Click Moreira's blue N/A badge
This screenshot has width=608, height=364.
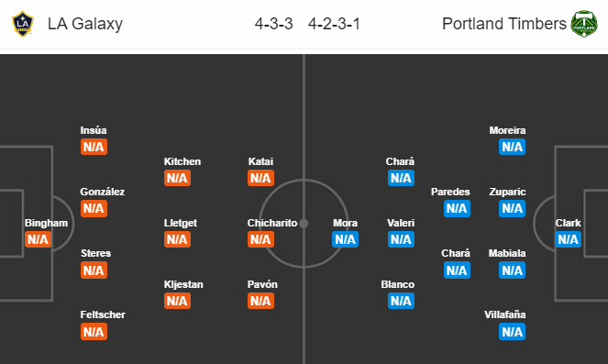[513, 147]
